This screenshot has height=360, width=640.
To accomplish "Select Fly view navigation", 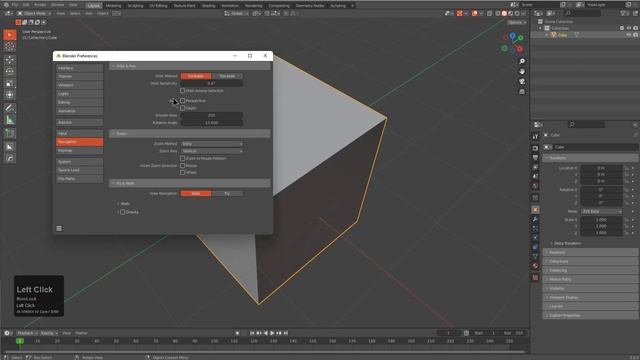I will [x=227, y=193].
